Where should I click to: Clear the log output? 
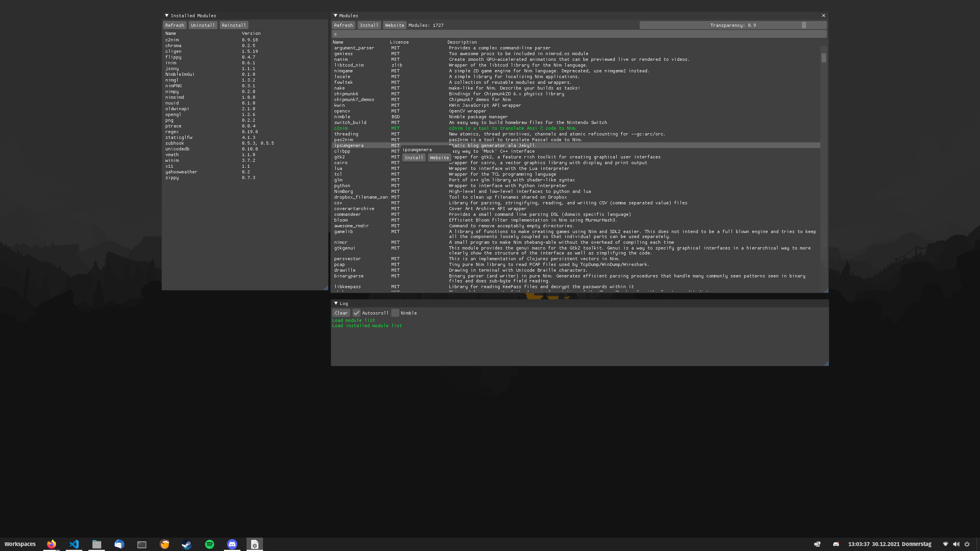341,313
